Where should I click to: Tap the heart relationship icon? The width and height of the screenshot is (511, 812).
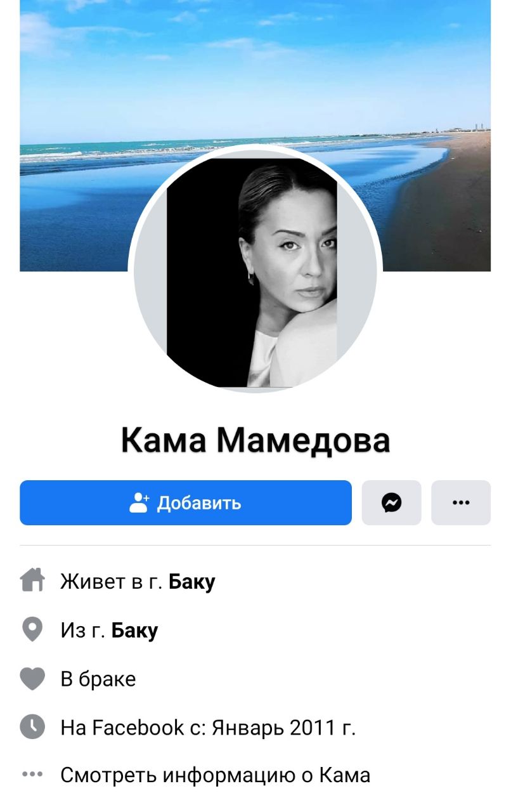(32, 679)
